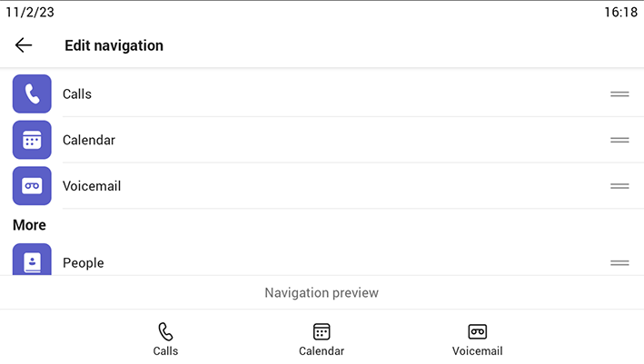Open Voicemail tab in navigation preview
644x364 pixels.
[x=477, y=339]
